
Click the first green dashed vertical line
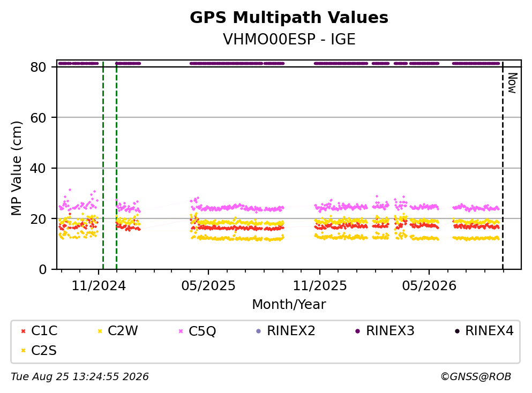103,165
